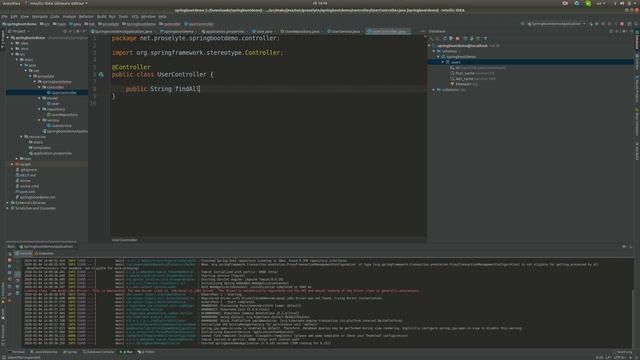Open the Database Console tool window button

(x=98, y=352)
